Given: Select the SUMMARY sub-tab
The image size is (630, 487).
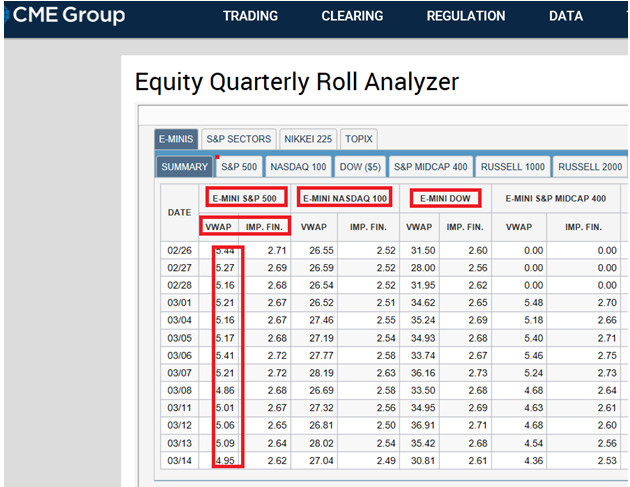Looking at the screenshot, I should point(184,167).
